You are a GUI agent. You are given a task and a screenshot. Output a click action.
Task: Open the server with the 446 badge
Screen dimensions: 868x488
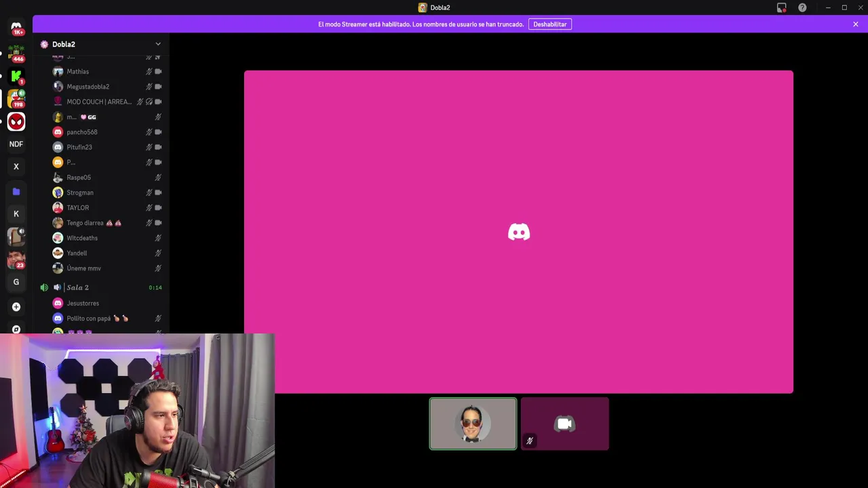coord(16,53)
